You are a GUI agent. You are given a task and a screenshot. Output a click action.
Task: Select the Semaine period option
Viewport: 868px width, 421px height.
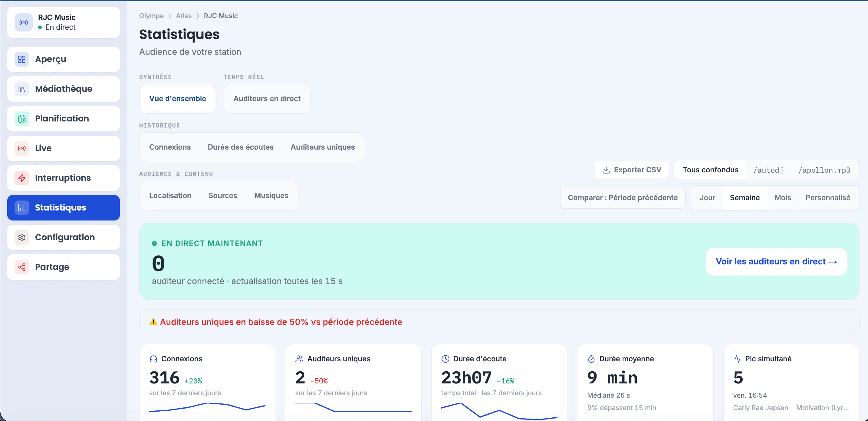744,198
